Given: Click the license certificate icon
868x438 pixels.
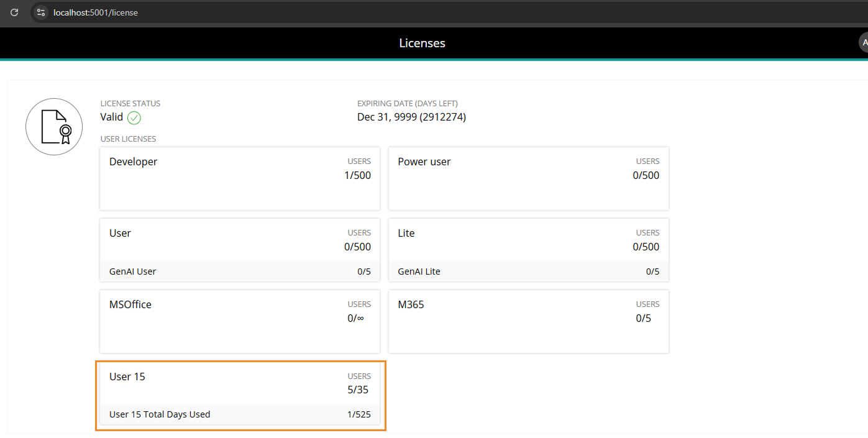Looking at the screenshot, I should (x=54, y=127).
